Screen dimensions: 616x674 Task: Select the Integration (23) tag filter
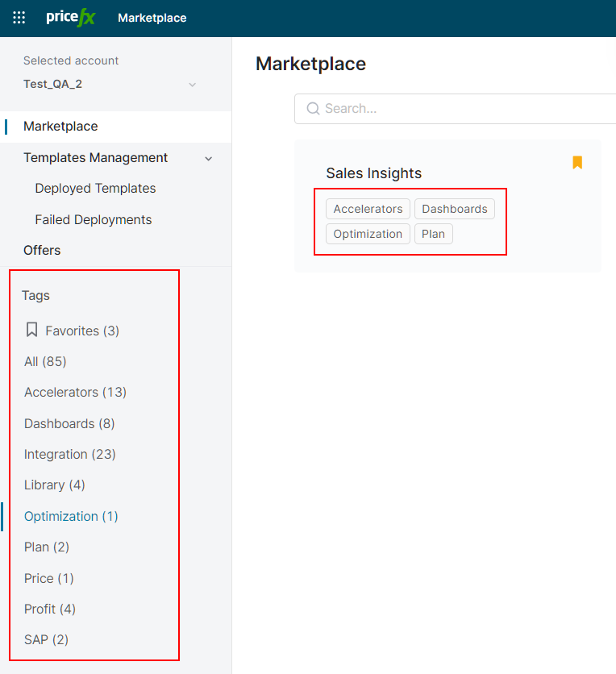coord(70,455)
